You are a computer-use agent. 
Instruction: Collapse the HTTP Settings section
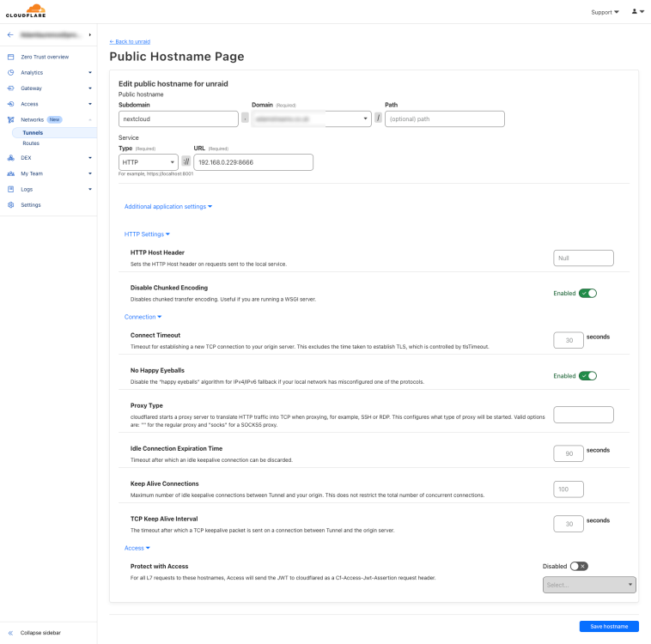coord(147,234)
